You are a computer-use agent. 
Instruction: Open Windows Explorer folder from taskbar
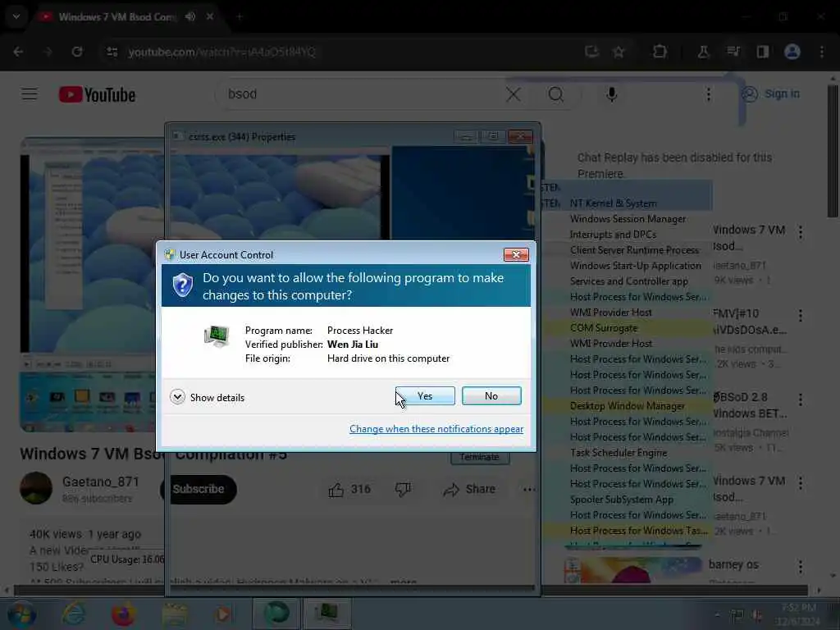click(174, 614)
